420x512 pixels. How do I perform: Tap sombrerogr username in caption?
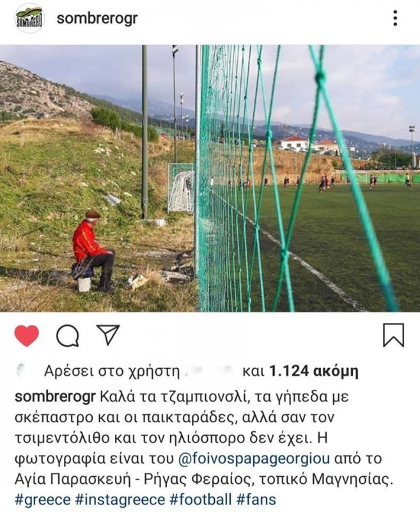(56, 397)
